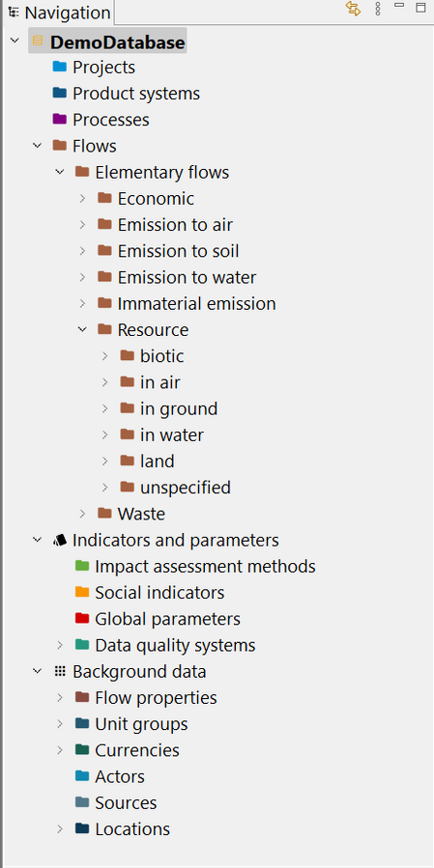The width and height of the screenshot is (434, 868).
Task: Select the Navigation tab
Action: [x=59, y=13]
